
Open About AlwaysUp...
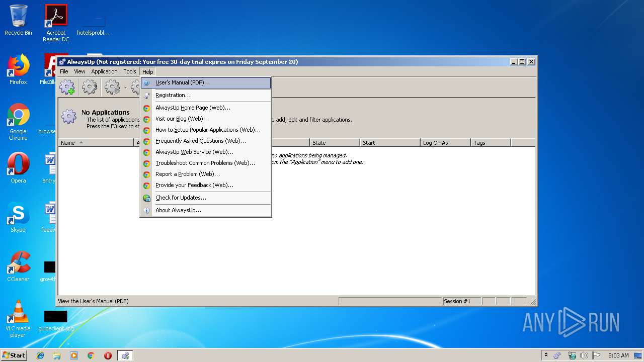click(206, 210)
